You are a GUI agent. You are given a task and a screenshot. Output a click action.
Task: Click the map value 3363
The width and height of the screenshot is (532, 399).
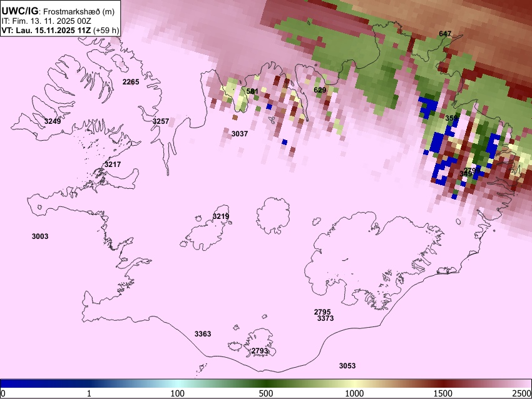coord(203,334)
